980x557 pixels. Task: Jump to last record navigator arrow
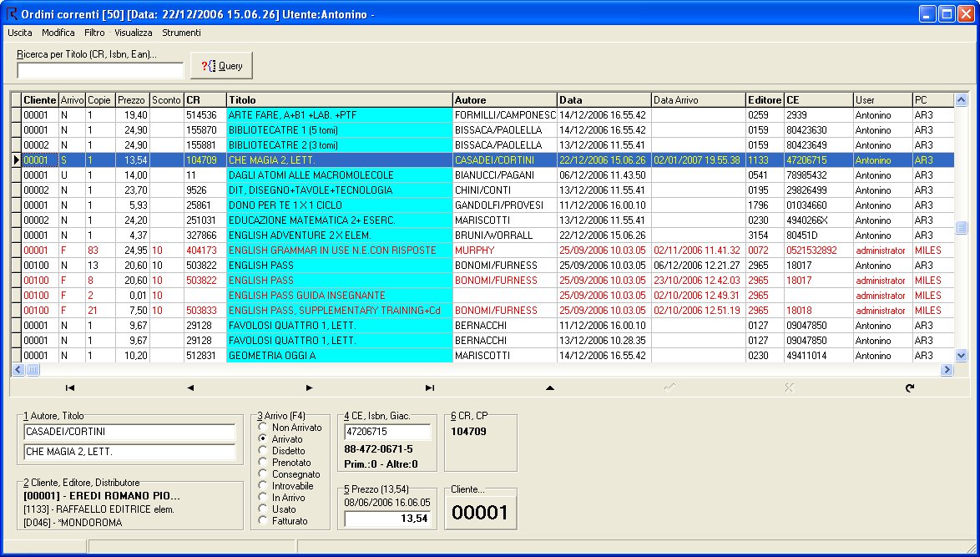pyautogui.click(x=429, y=387)
